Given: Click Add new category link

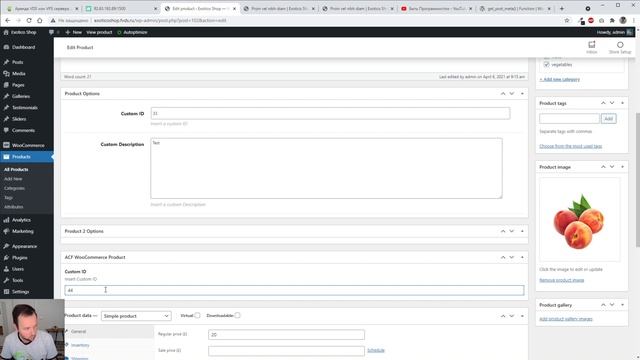Looking at the screenshot, I should [560, 79].
